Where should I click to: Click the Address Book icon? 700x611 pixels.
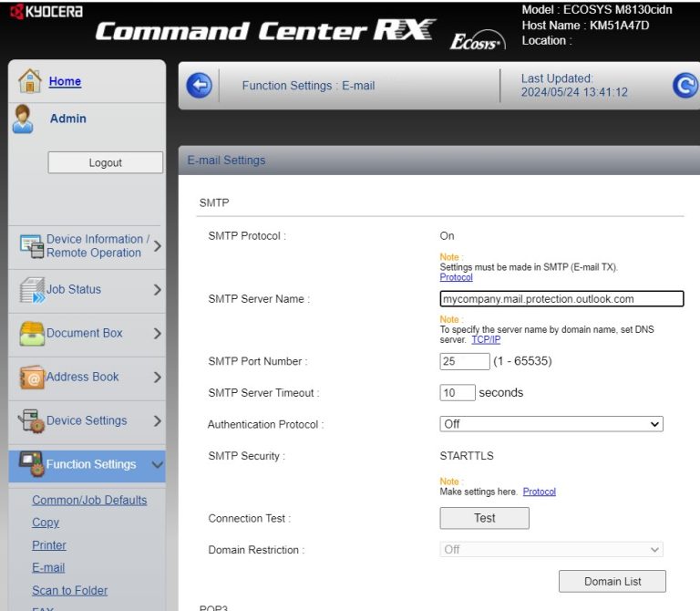pos(32,378)
